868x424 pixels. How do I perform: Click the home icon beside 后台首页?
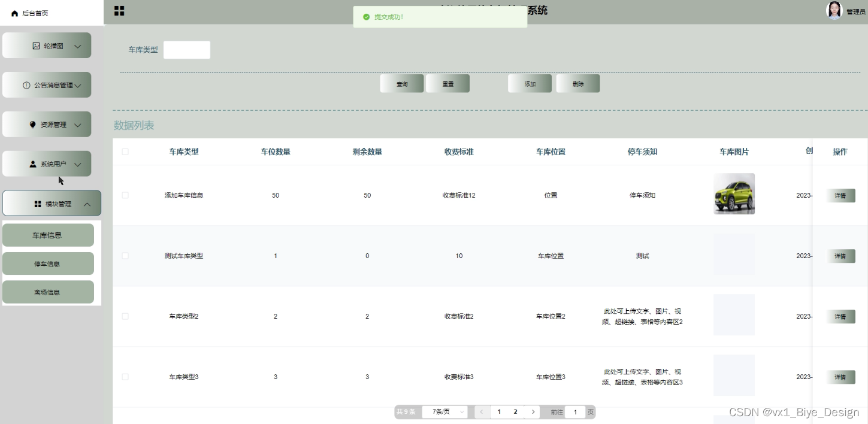(15, 13)
